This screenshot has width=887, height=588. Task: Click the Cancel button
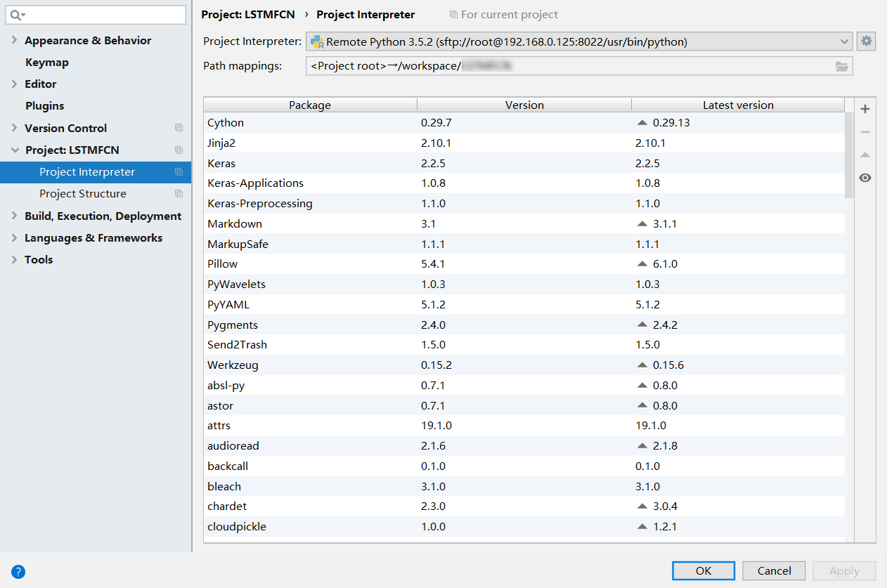pyautogui.click(x=773, y=570)
